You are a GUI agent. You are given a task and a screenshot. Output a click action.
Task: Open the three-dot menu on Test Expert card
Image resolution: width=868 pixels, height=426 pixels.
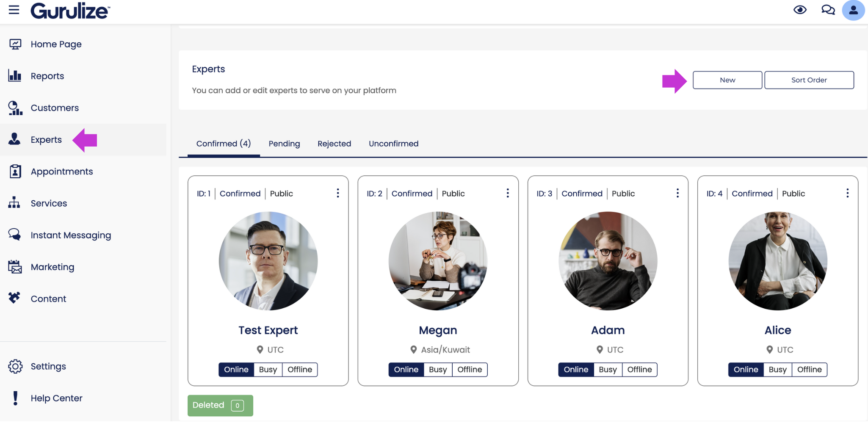point(337,193)
